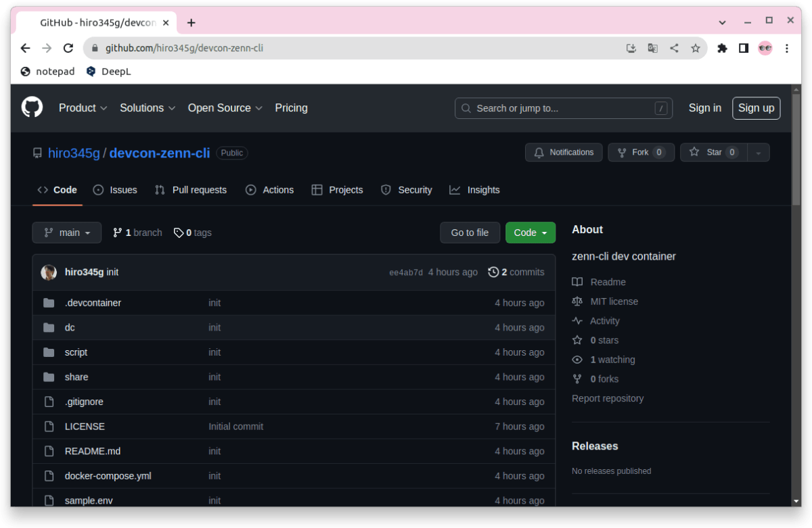This screenshot has height=528, width=812.
Task: Click the install app icon in the address bar
Action: coord(631,48)
